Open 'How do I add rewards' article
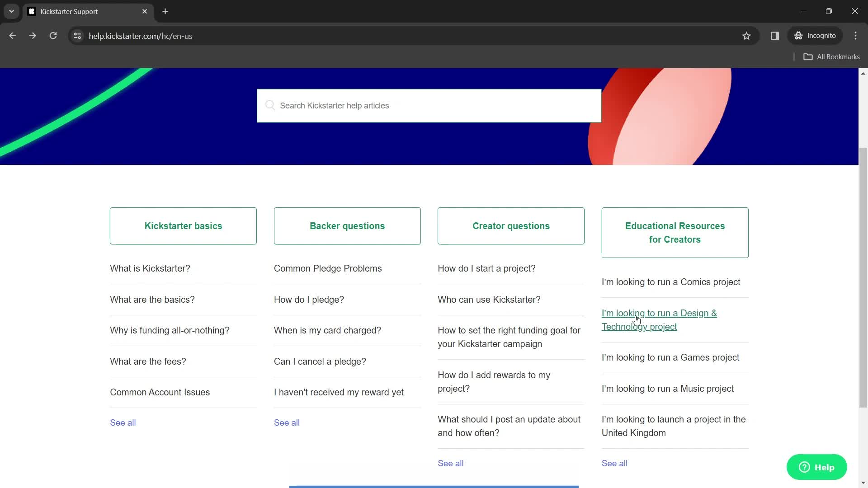The height and width of the screenshot is (488, 868). (494, 382)
